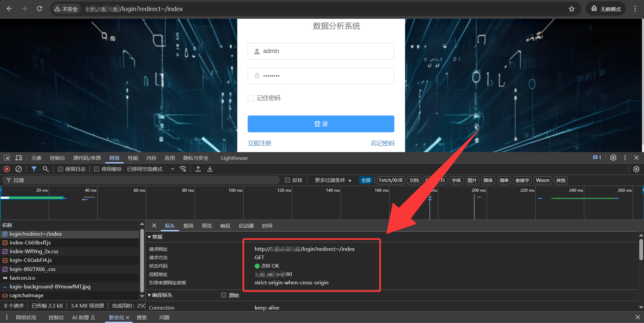Expand 更多过滤条件 dropdown
644x323 pixels.
[332, 180]
